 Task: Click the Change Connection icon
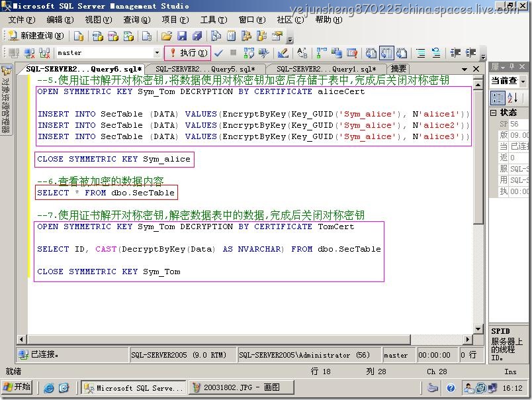(44, 53)
